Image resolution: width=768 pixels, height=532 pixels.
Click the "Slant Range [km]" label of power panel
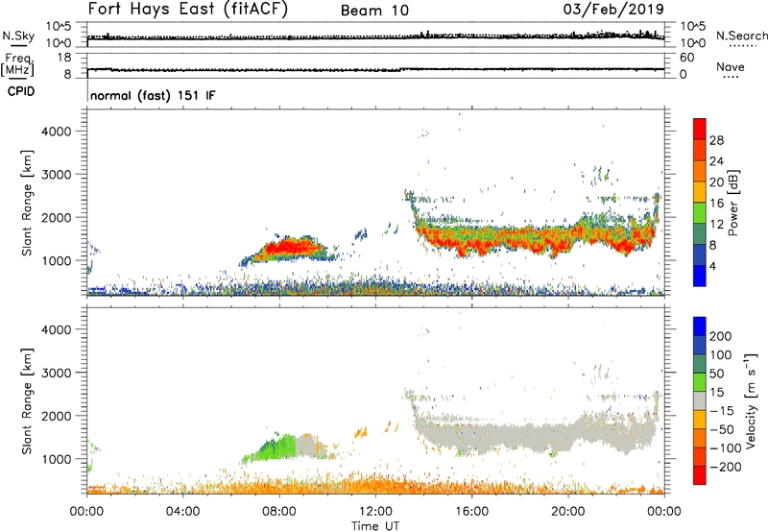27,203
